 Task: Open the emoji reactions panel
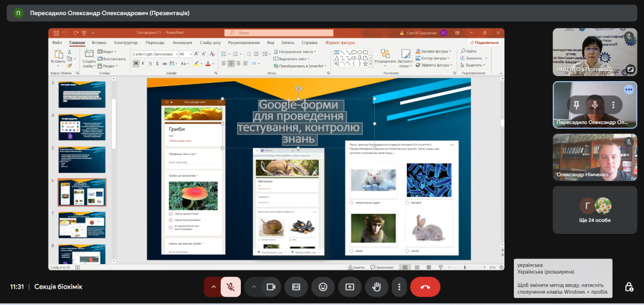point(323,287)
